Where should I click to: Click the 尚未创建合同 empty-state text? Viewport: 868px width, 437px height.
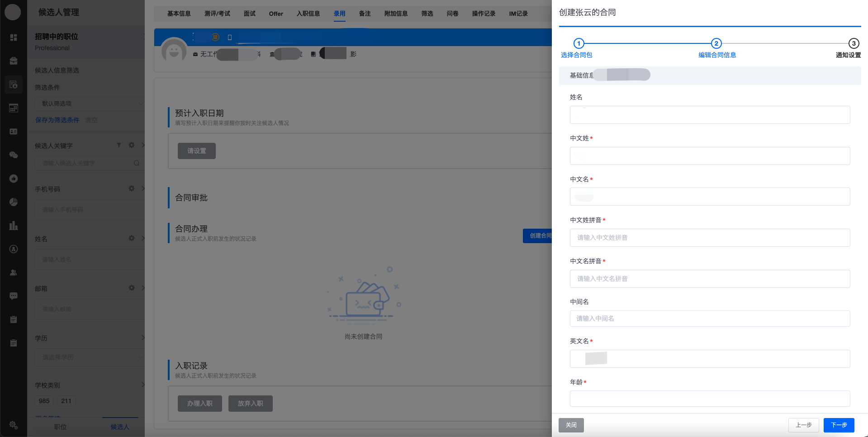click(364, 337)
